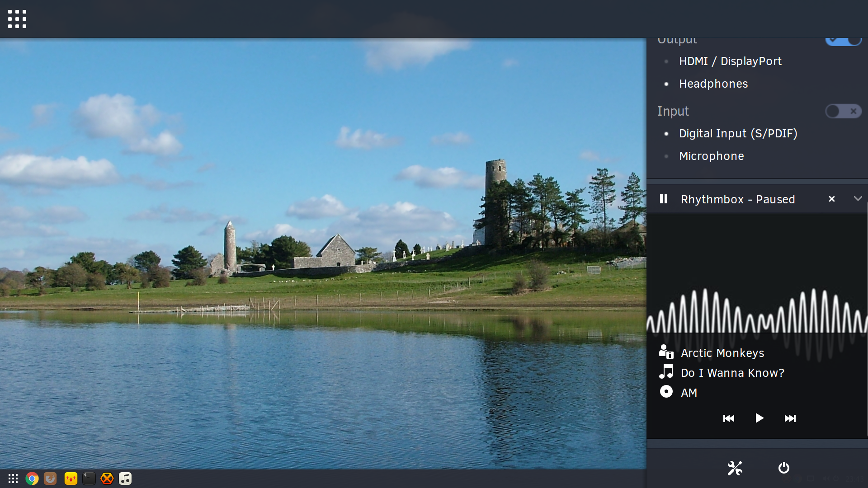868x488 pixels.
Task: Click the Arctic Monkeys artist text
Action: [x=722, y=353]
